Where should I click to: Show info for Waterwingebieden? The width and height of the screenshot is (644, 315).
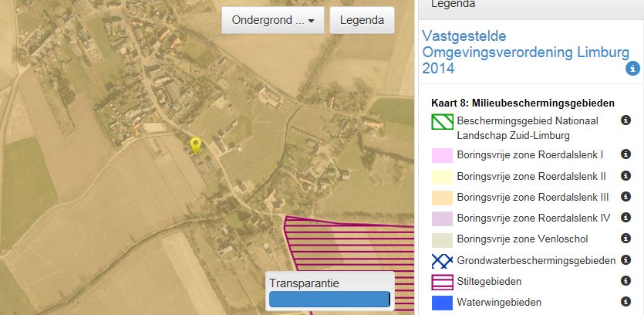pos(625,302)
